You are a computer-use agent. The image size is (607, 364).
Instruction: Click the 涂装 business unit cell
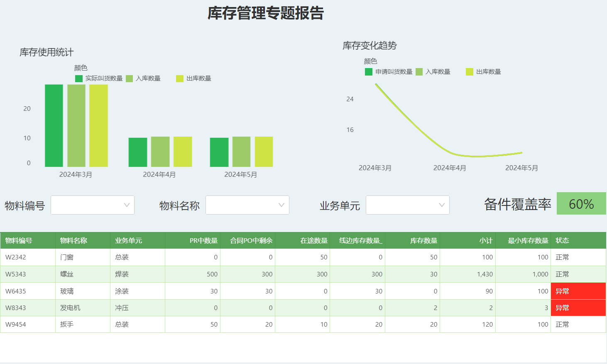click(x=137, y=291)
